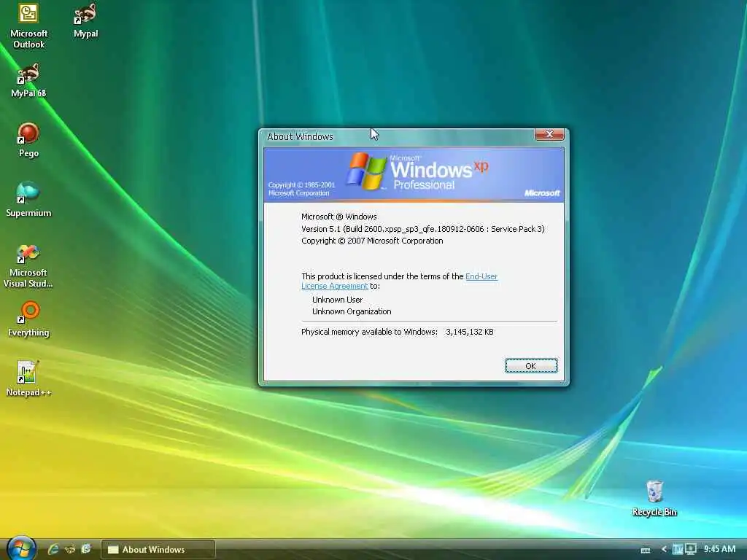Close the About Windows dialog
Image resolution: width=747 pixels, height=560 pixels.
[549, 135]
